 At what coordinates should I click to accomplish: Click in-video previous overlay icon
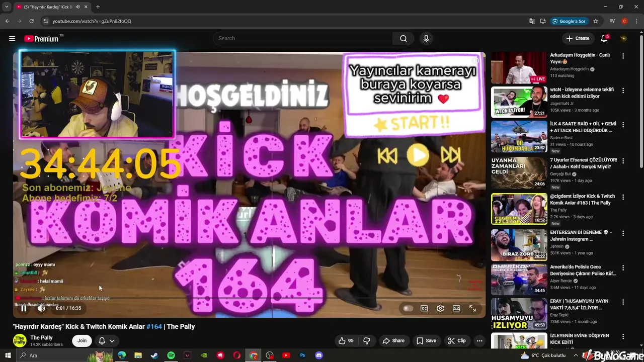coord(387,156)
